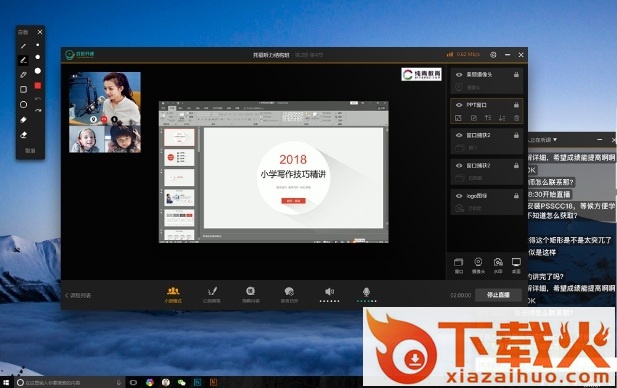
Task: Click the bottom text button in drawing panel
Action: coord(30,151)
